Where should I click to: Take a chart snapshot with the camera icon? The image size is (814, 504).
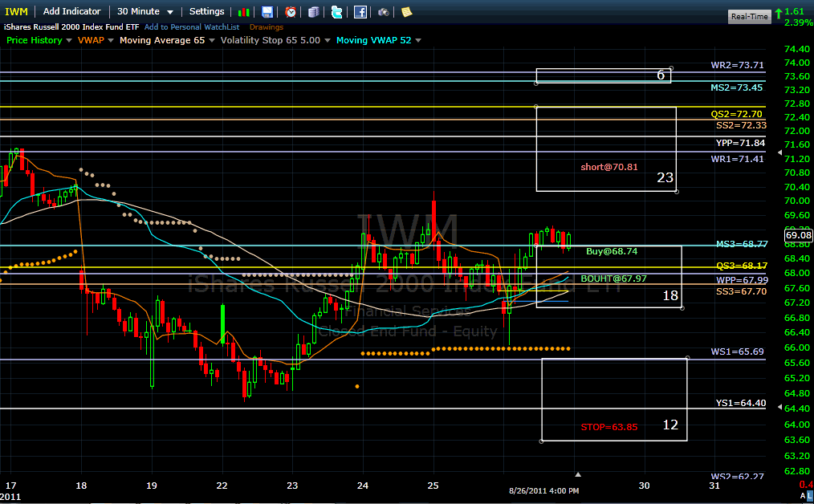384,12
